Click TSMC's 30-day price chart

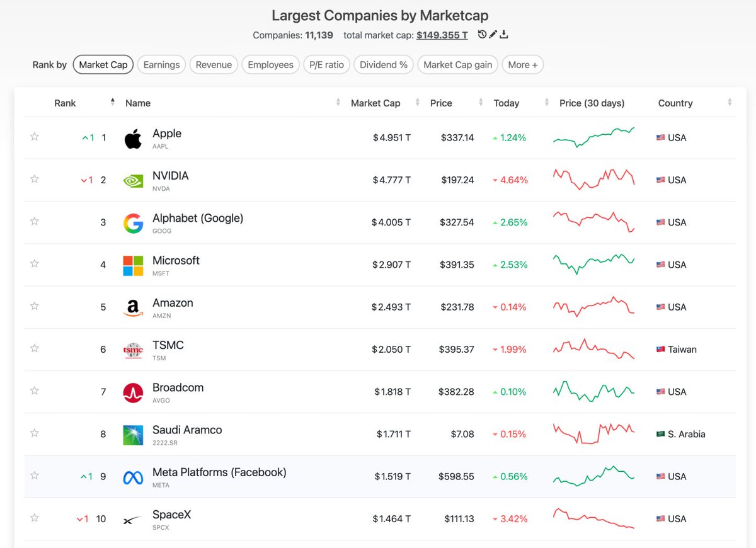tap(593, 349)
